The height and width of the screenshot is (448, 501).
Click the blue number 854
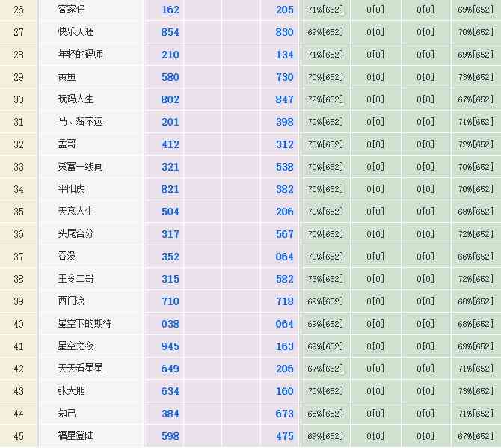(170, 32)
